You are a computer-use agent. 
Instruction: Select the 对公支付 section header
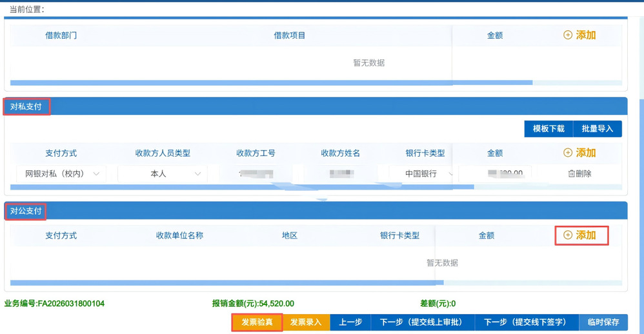(26, 211)
